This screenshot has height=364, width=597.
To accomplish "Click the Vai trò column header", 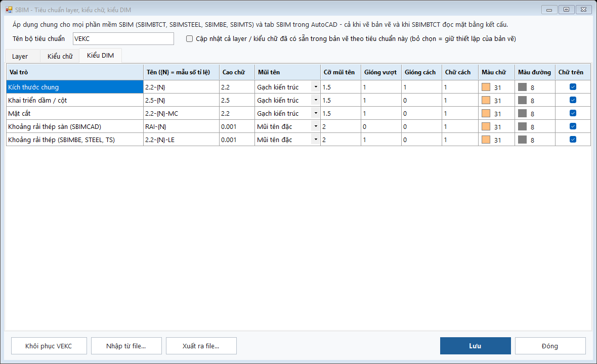I will click(75, 72).
